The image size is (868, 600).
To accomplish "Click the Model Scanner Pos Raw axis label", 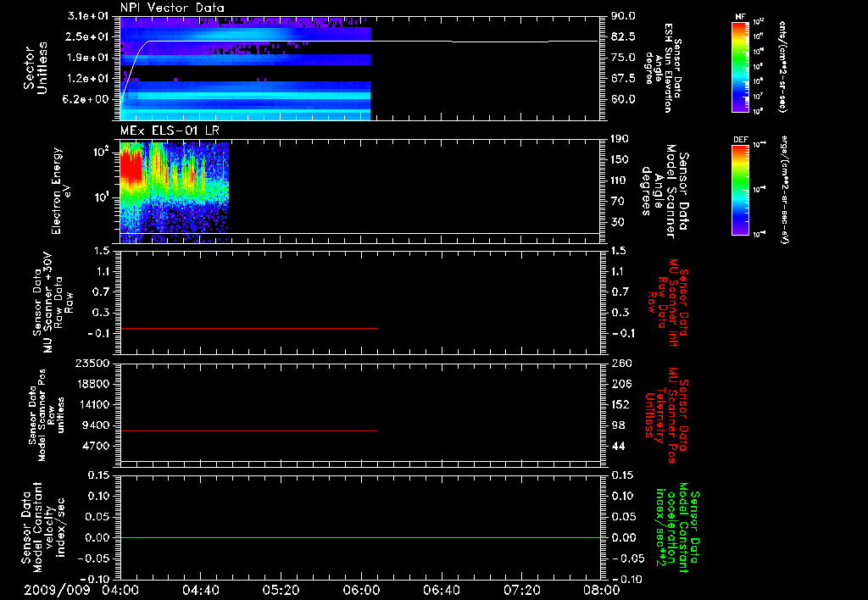I will coord(47,416).
